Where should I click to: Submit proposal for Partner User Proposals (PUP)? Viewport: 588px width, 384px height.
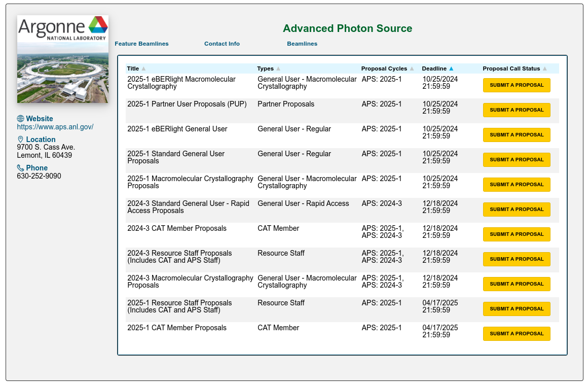click(x=517, y=110)
